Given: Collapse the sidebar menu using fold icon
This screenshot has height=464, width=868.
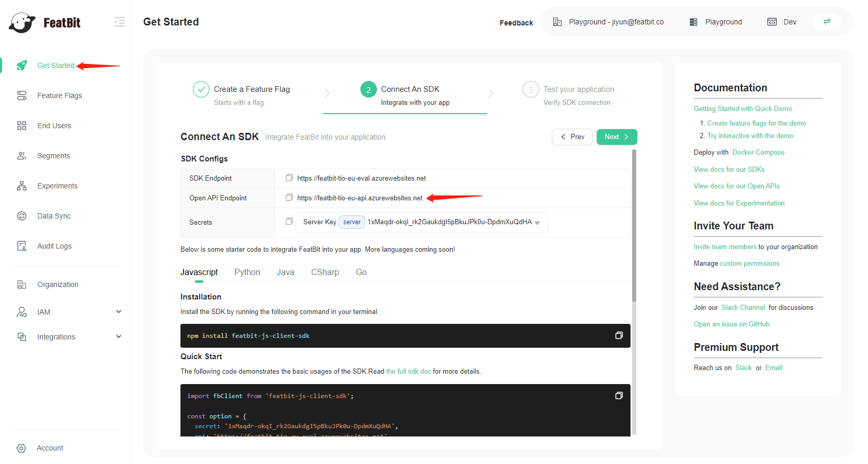Looking at the screenshot, I should coord(120,22).
